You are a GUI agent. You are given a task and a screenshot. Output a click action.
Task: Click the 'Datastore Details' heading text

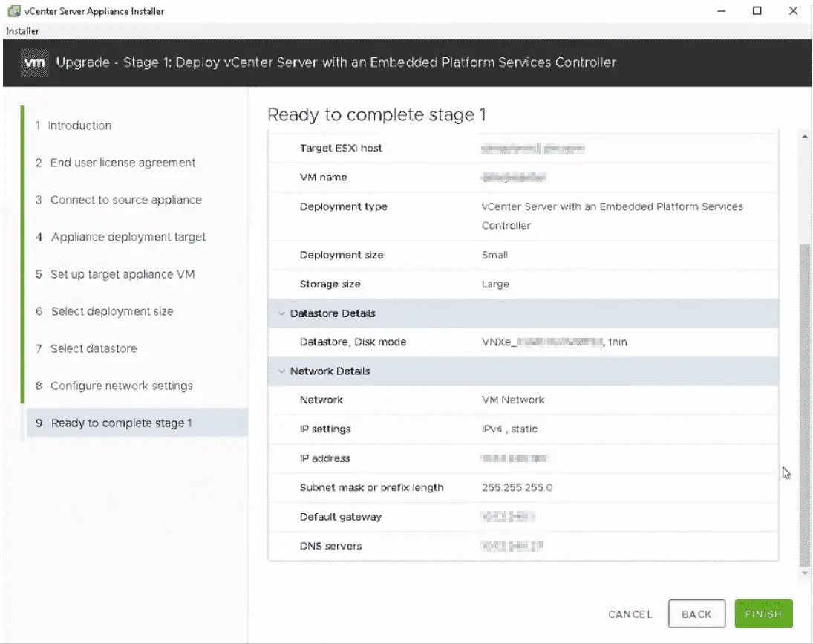click(x=333, y=313)
